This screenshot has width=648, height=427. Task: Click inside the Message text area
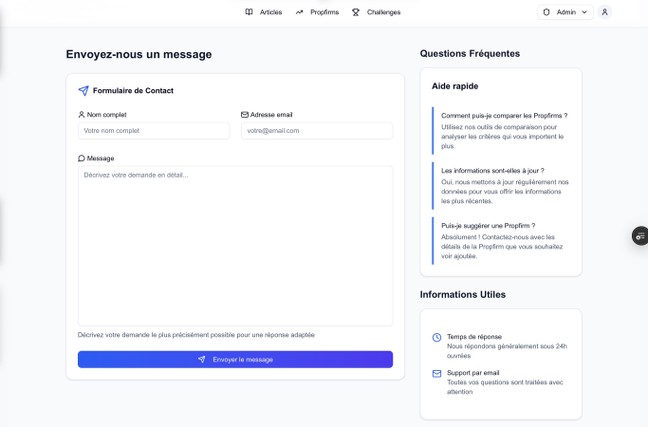235,245
